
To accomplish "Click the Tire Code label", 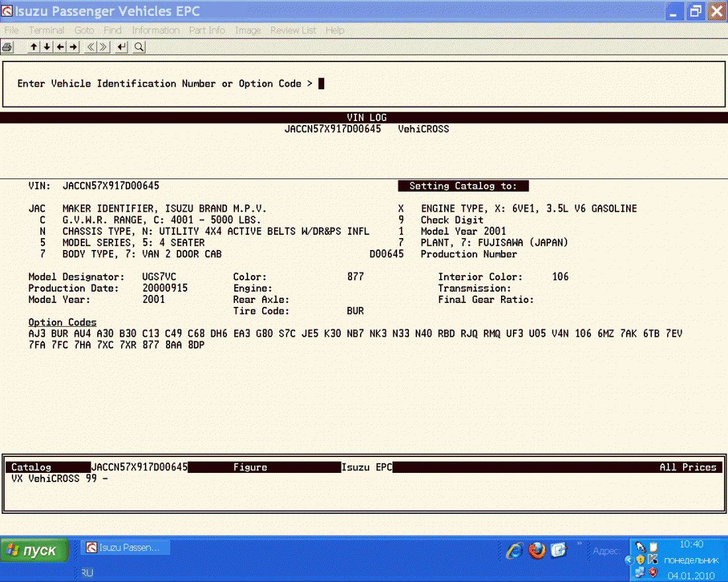I will [261, 311].
